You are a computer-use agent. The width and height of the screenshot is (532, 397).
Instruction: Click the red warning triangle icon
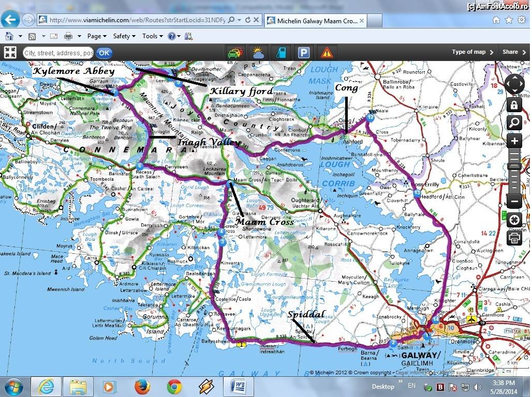coord(326,52)
